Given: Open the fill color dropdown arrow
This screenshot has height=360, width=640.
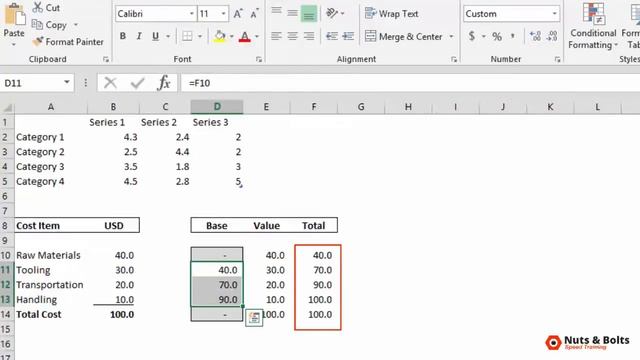Looking at the screenshot, I should click(x=231, y=36).
